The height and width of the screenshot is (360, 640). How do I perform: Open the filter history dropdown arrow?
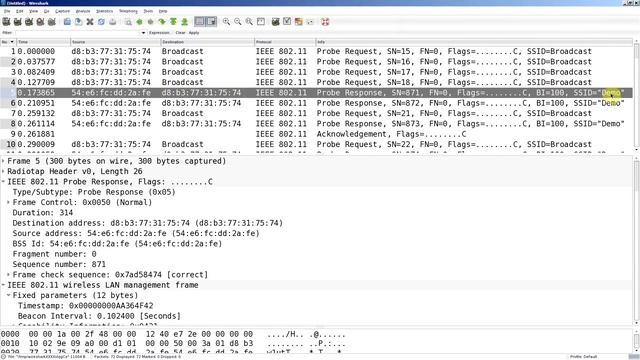[143, 33]
